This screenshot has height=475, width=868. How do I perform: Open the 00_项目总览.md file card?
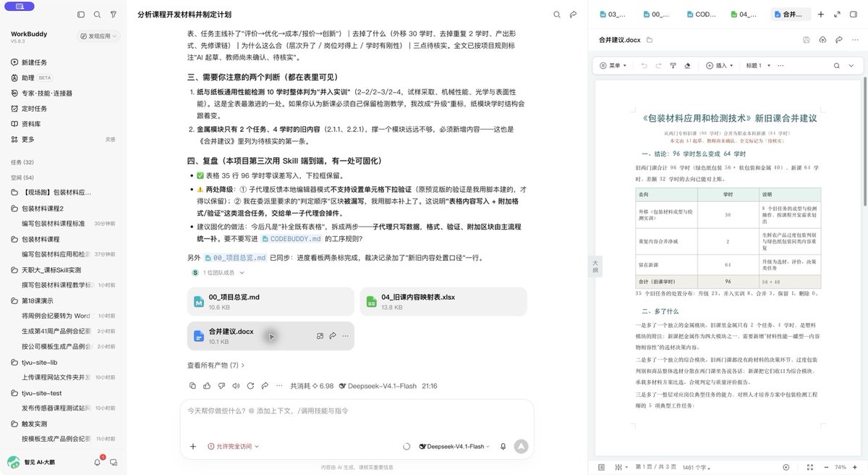coord(271,302)
